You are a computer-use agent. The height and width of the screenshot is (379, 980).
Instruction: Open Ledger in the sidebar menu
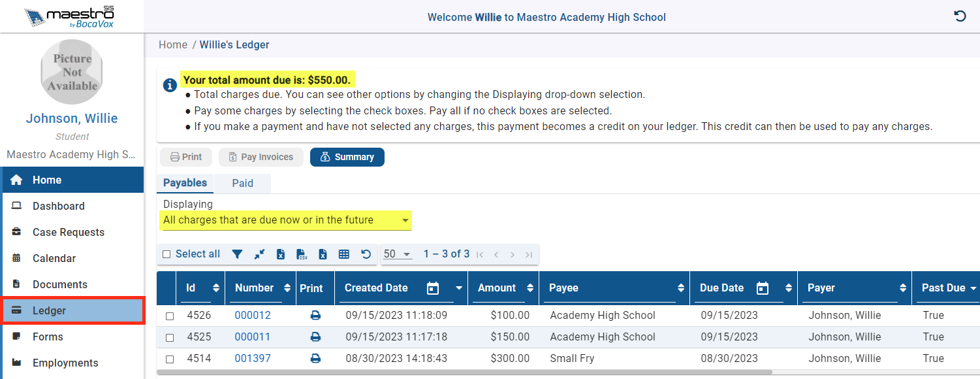coord(72,310)
